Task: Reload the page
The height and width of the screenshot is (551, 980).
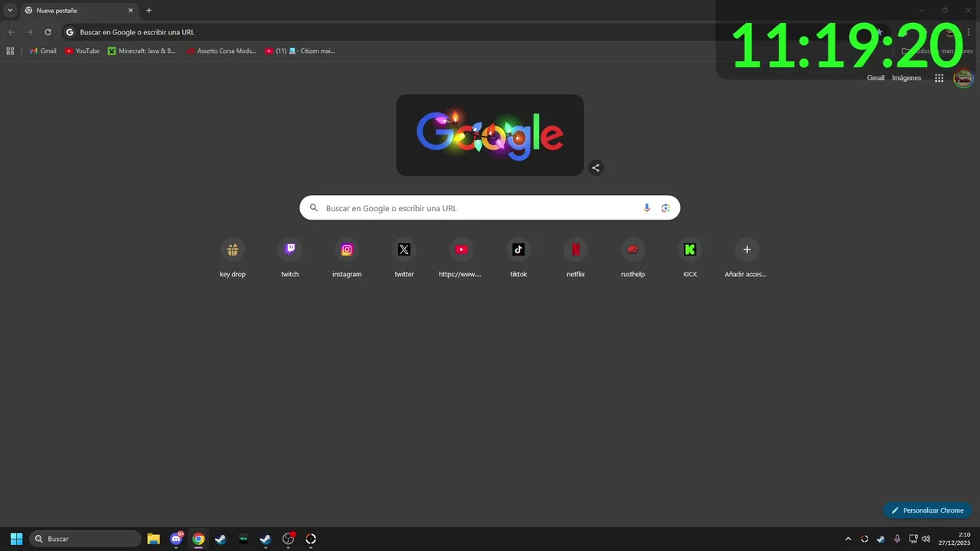Action: (47, 32)
